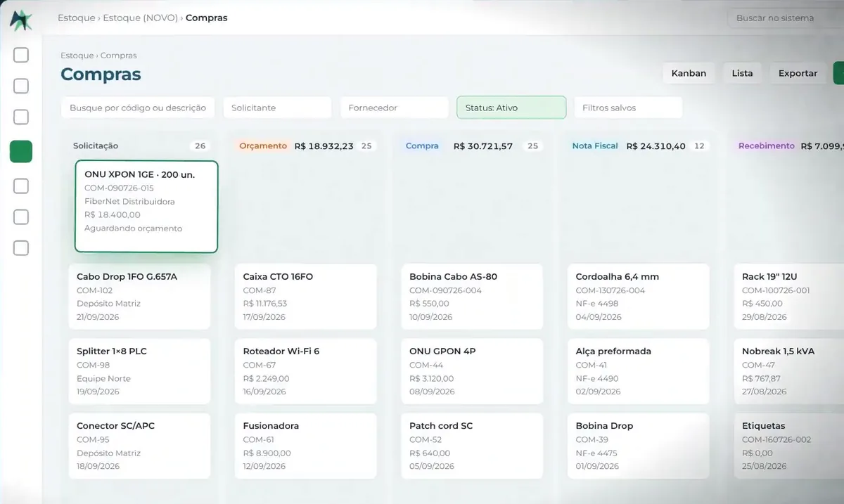
Task: Open the Status: Ativo filter
Action: pos(511,108)
